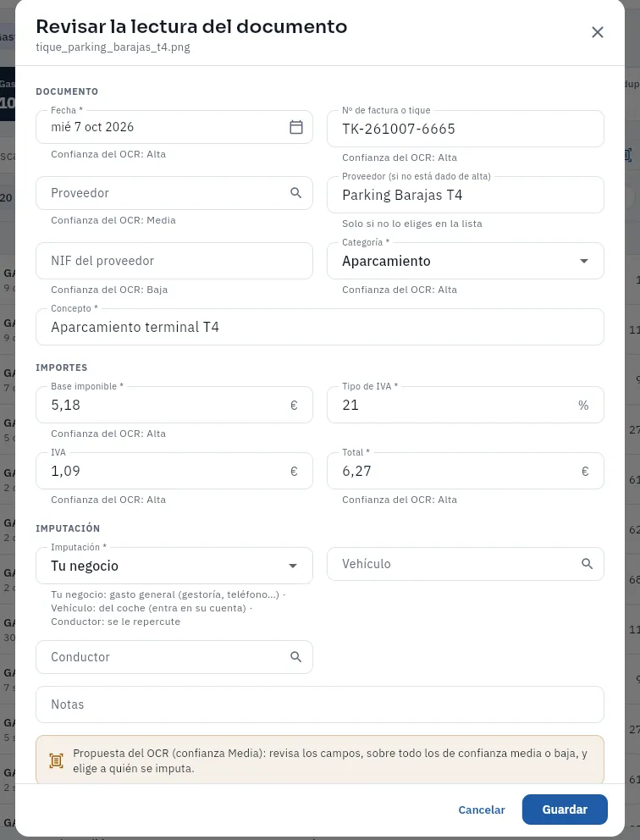Click the IVA amount field
640x840 pixels.
click(x=174, y=471)
